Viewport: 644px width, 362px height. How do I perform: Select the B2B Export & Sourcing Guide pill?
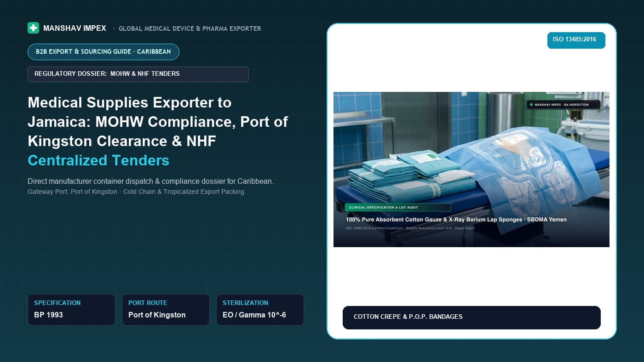pyautogui.click(x=103, y=51)
